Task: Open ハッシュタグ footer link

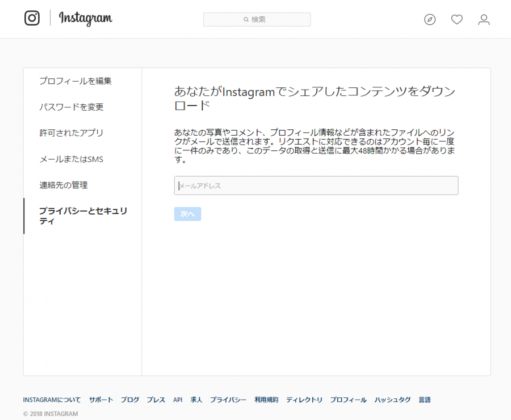Action: coord(393,400)
